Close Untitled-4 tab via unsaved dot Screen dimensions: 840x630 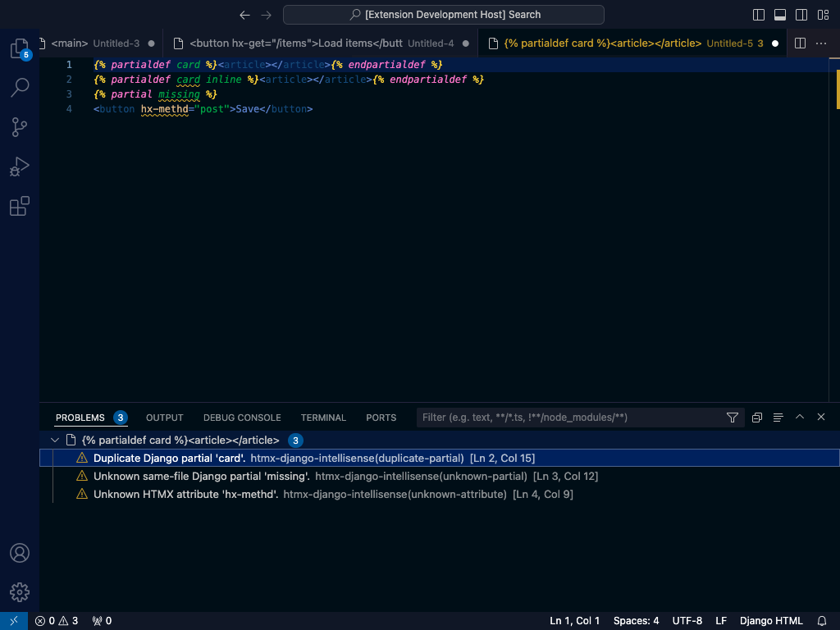[466, 43]
